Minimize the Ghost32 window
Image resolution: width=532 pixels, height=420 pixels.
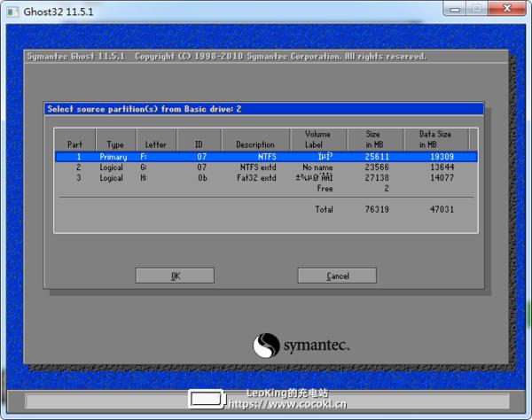[x=455, y=9]
